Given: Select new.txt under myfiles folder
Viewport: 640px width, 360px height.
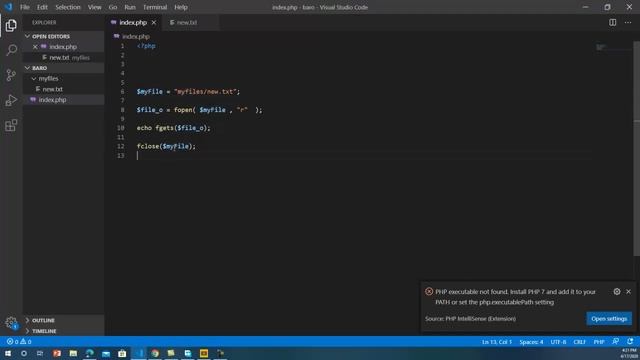Looking at the screenshot, I should (x=64, y=89).
